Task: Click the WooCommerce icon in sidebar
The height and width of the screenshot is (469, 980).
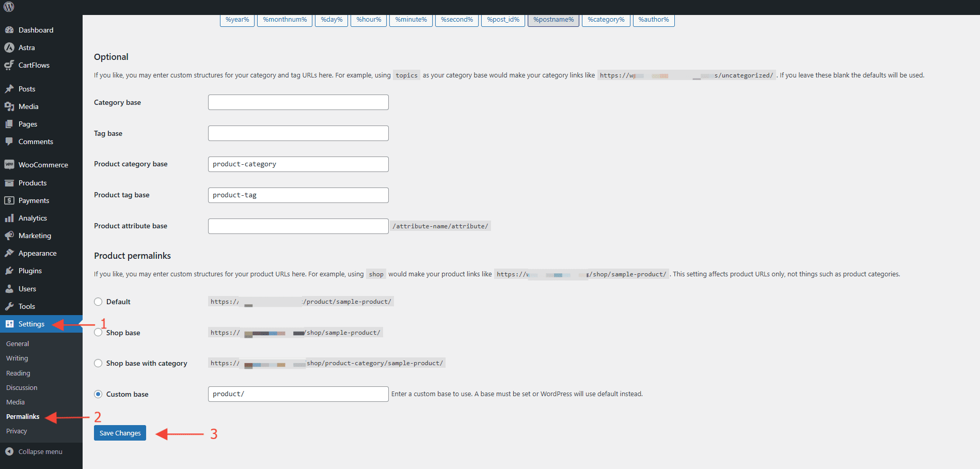Action: 9,165
